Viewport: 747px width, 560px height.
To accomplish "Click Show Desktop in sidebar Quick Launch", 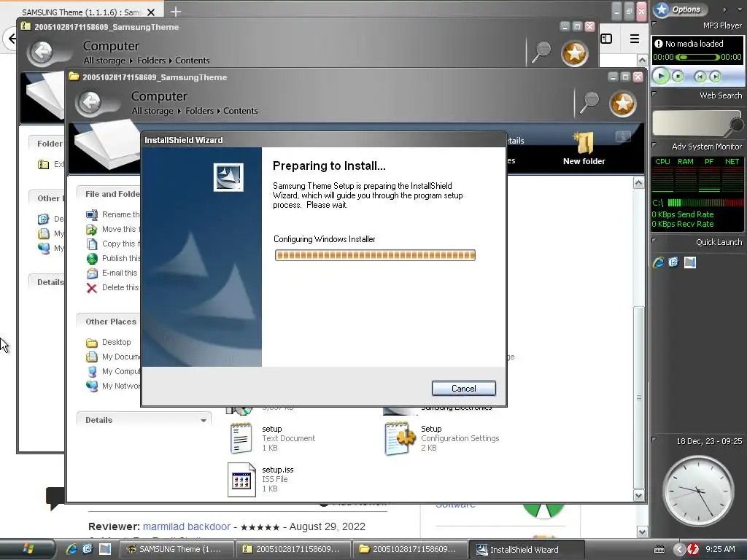I will pyautogui.click(x=690, y=262).
